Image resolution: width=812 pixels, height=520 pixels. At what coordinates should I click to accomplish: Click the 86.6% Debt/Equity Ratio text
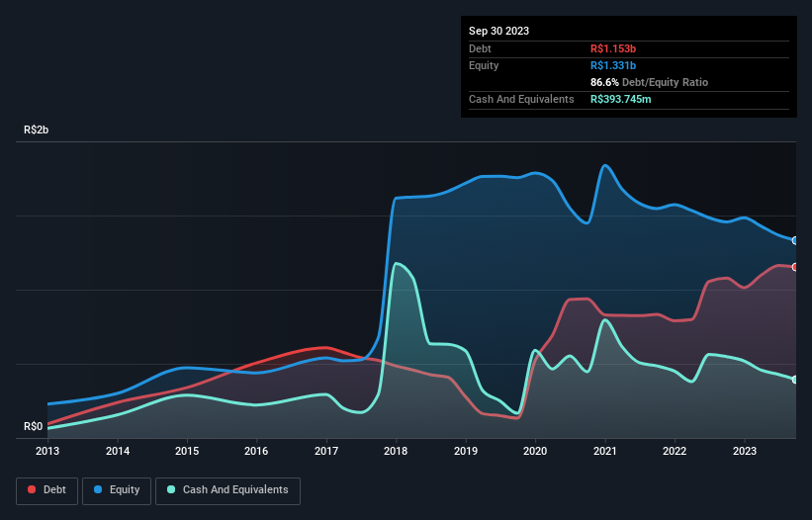[x=649, y=82]
